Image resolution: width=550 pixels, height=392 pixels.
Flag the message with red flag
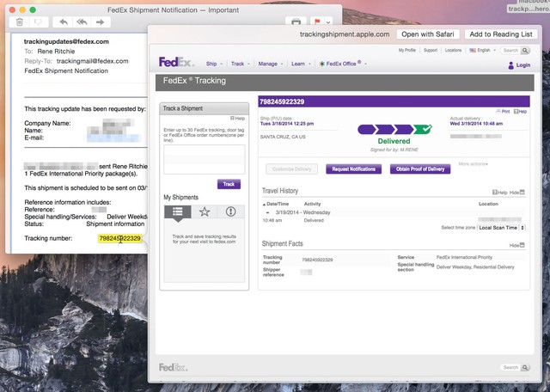pyautogui.click(x=317, y=21)
